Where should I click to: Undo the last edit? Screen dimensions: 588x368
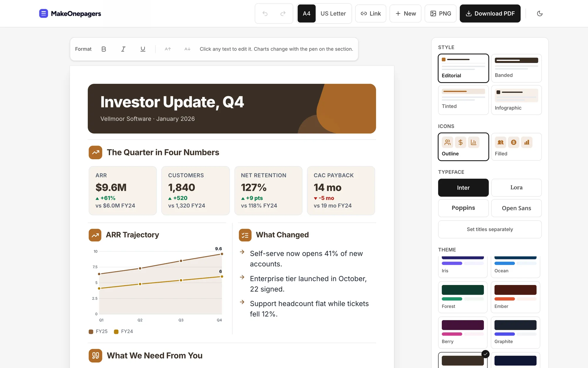(x=265, y=14)
